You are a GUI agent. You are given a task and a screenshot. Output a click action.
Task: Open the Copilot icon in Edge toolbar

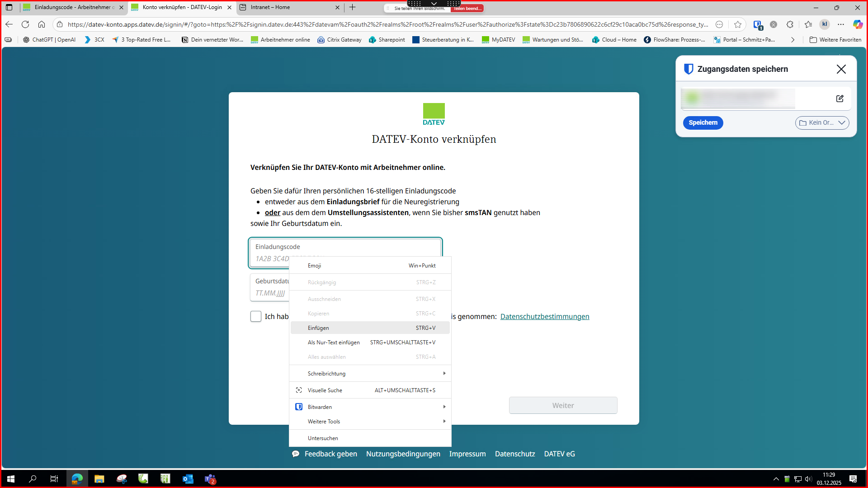click(857, 24)
